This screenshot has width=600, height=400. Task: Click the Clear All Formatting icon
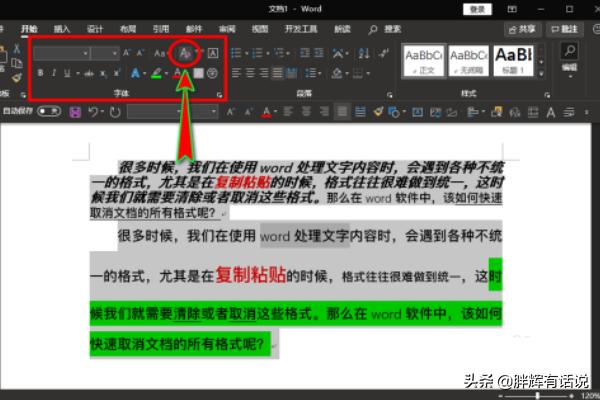point(185,53)
